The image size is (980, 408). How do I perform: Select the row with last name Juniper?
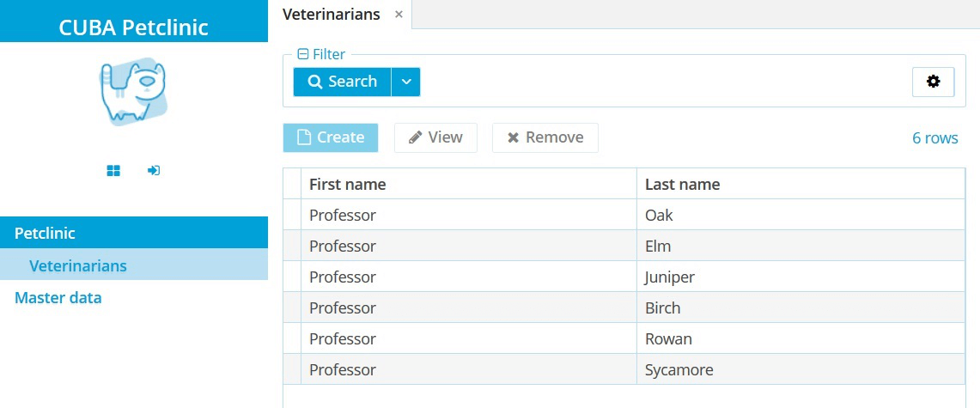pyautogui.click(x=670, y=277)
